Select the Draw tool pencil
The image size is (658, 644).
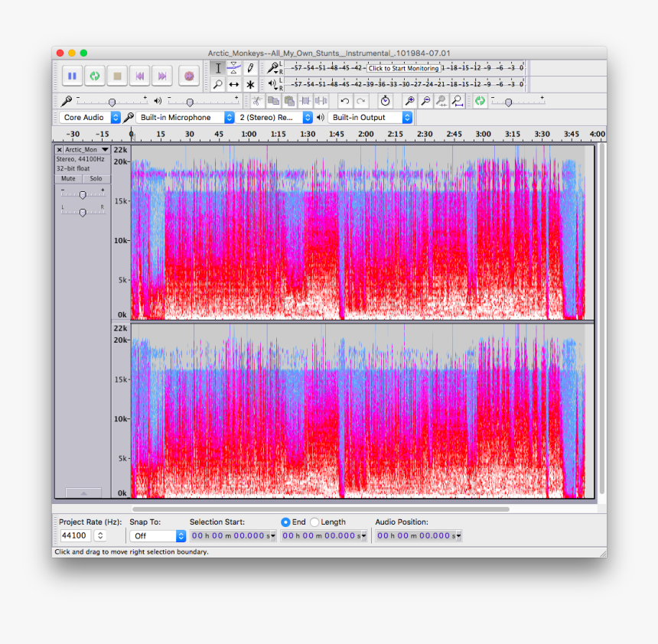(250, 68)
